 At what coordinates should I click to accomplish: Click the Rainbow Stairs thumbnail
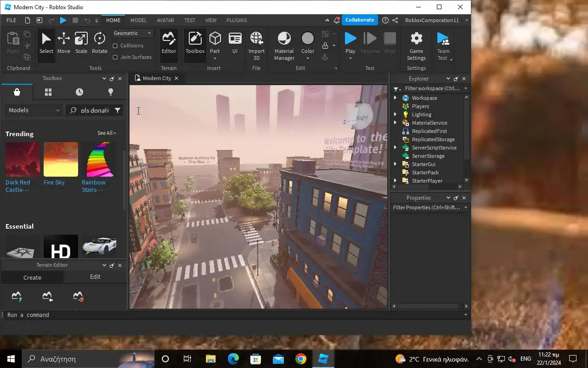(99, 159)
